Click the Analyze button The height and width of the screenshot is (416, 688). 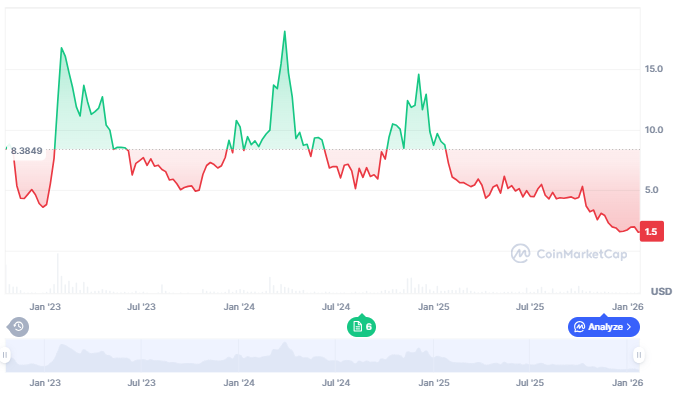coord(604,327)
